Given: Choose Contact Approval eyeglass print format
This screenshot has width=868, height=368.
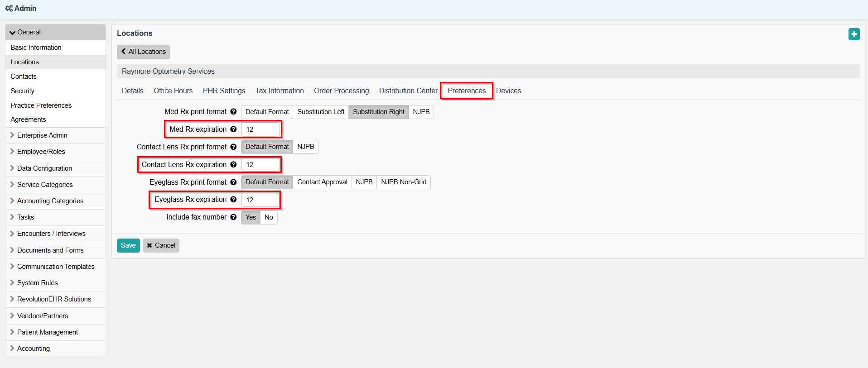Looking at the screenshot, I should point(322,182).
